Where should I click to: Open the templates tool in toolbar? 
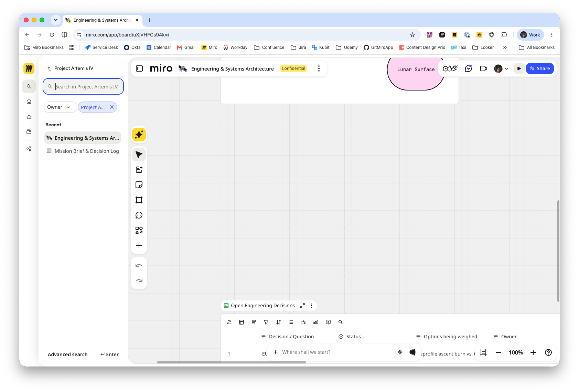tap(139, 170)
